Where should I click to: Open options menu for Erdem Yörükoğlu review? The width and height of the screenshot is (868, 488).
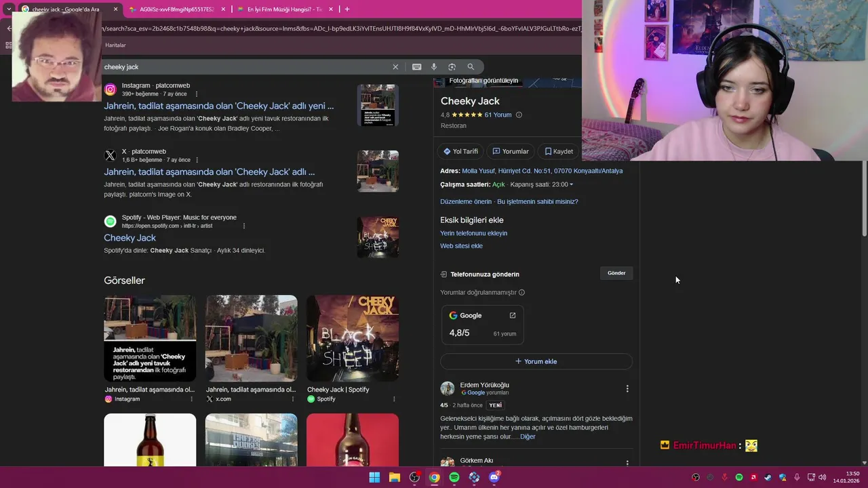[627, 389]
